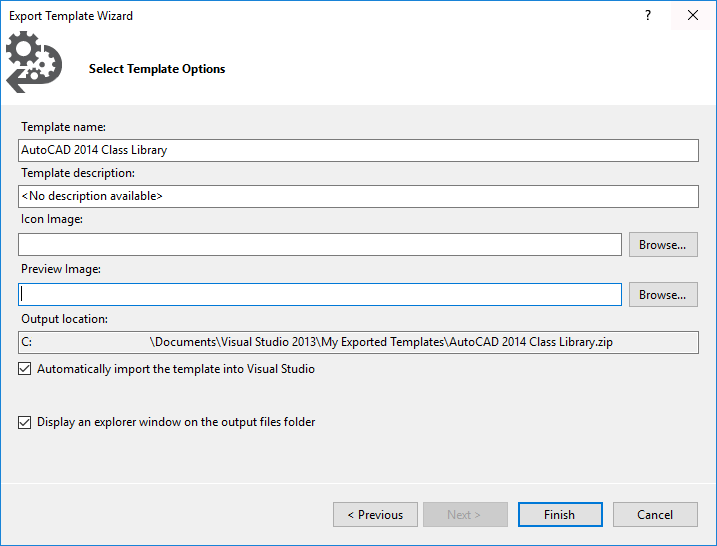Click the Output location label
717x546 pixels.
64,319
